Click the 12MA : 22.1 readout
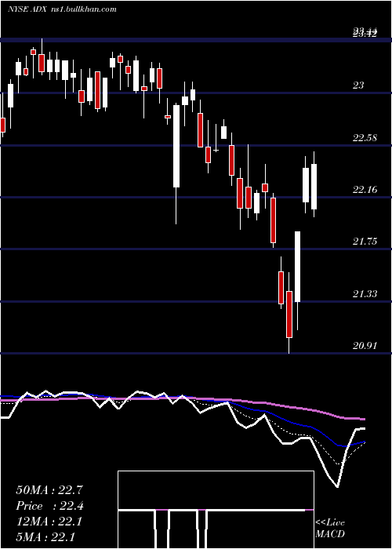 49,522
